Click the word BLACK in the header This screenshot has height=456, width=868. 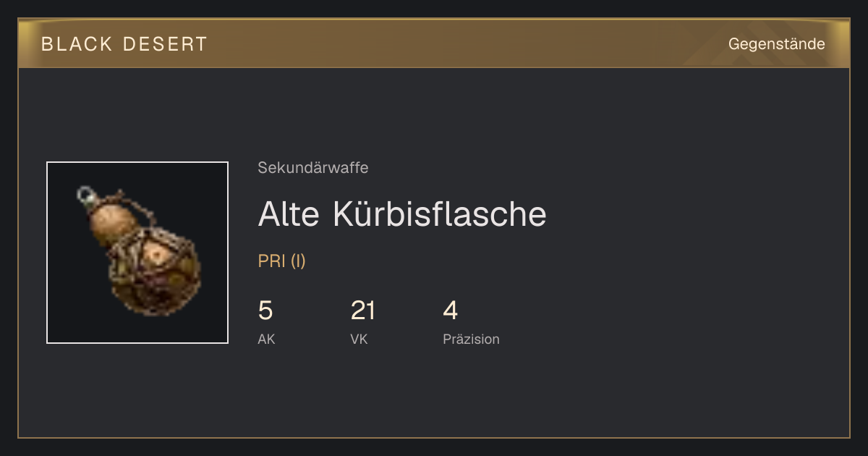click(77, 44)
